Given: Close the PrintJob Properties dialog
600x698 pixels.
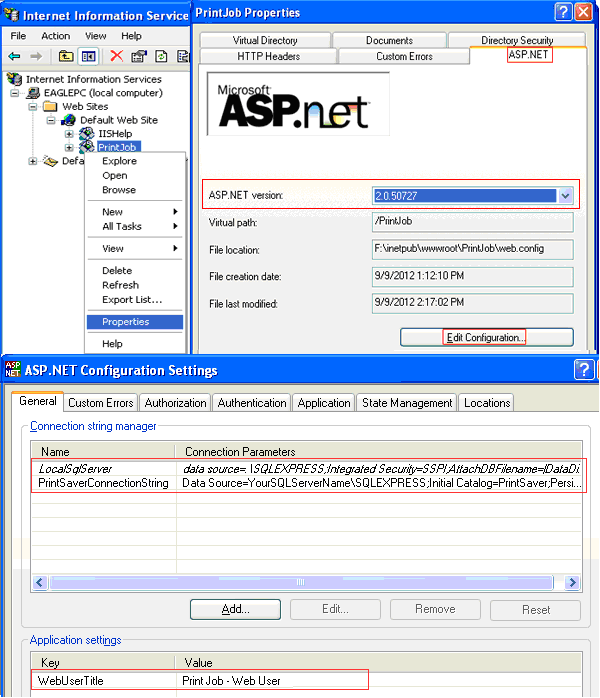Looking at the screenshot, I should tap(584, 12).
